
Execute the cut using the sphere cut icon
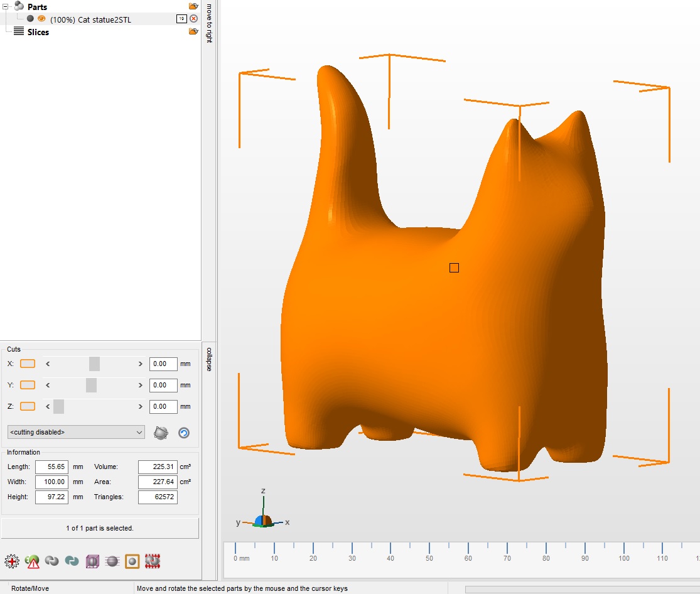coord(162,433)
